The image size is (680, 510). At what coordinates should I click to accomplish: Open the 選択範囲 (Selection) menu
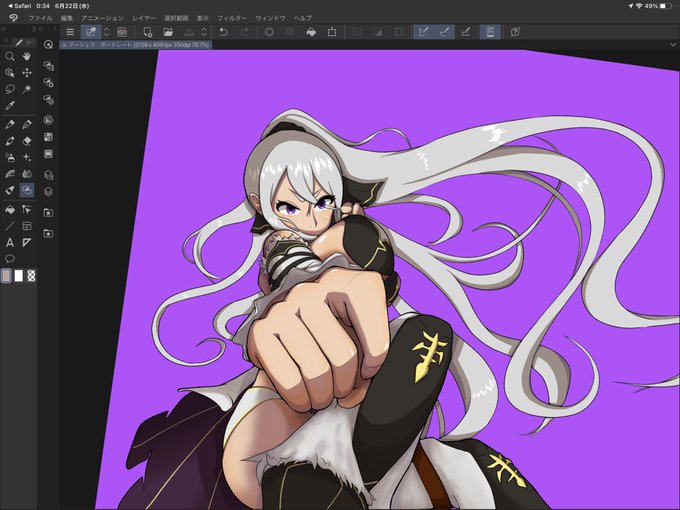tap(176, 18)
